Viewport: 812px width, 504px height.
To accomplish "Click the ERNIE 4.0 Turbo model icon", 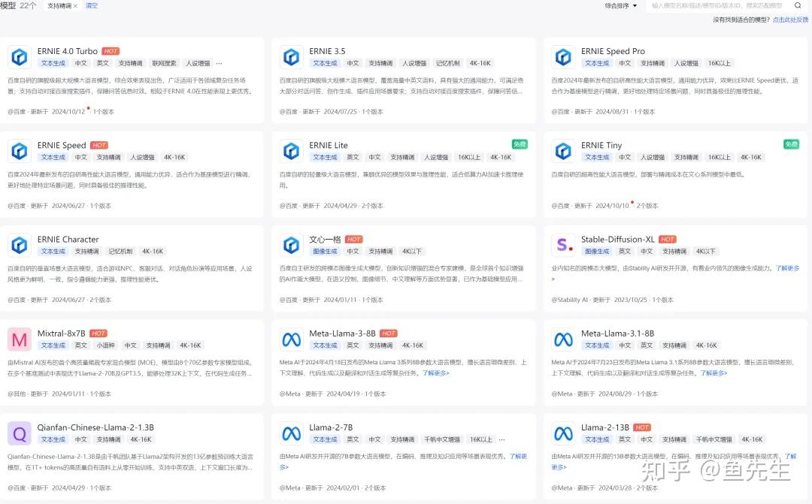I will point(20,57).
